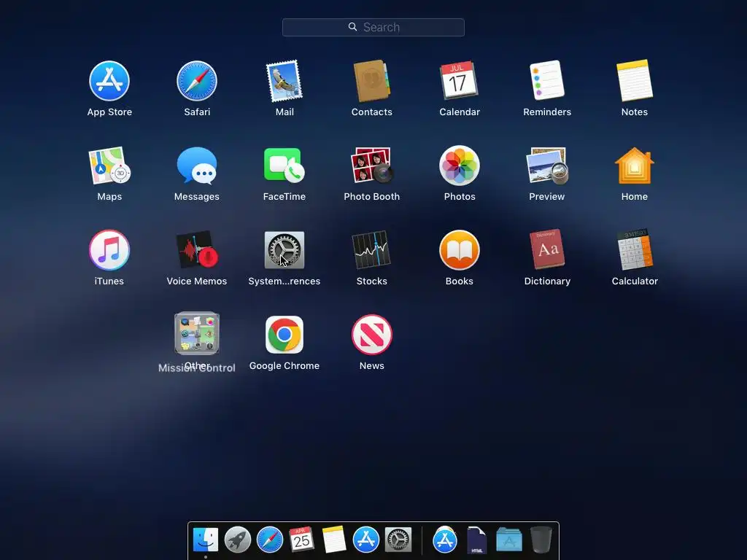Open the Maps app
Image resolution: width=747 pixels, height=560 pixels.
tap(109, 166)
